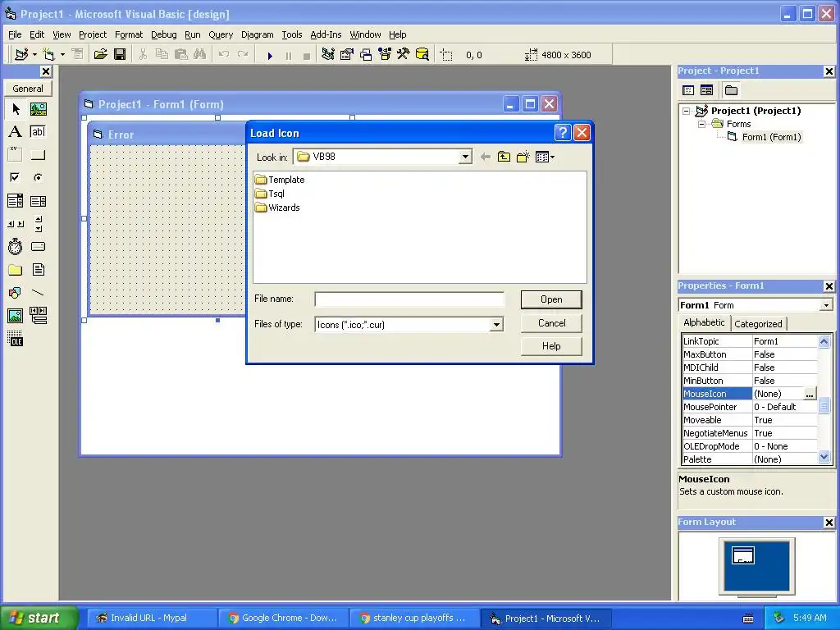Select the Wizards folder
Image resolution: width=840 pixels, height=630 pixels.
pos(277,208)
